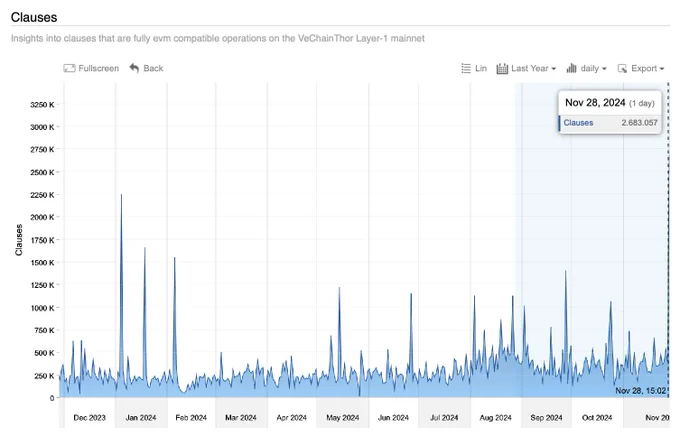Click the Jun 2024 axis label
The image size is (680, 436).
tap(393, 418)
